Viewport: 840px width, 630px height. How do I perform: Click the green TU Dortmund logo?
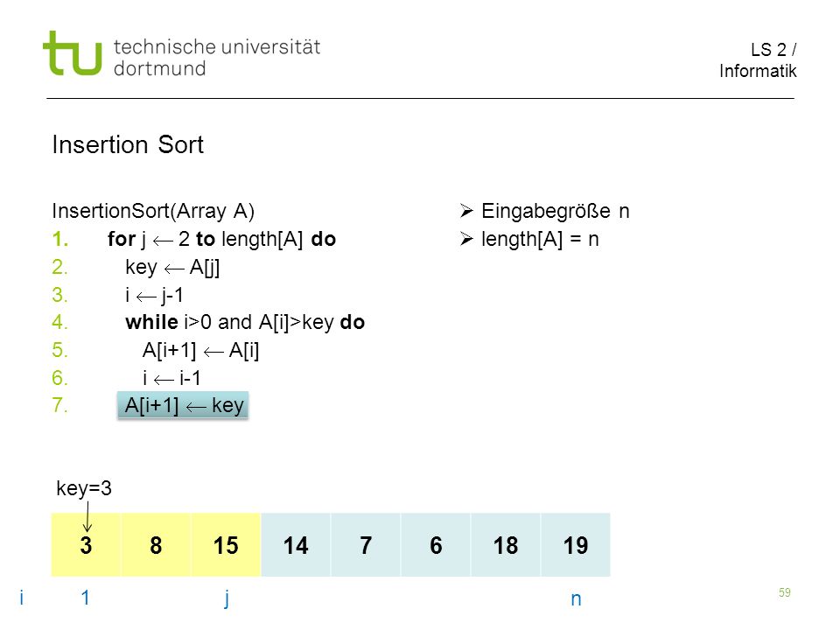pyautogui.click(x=73, y=52)
